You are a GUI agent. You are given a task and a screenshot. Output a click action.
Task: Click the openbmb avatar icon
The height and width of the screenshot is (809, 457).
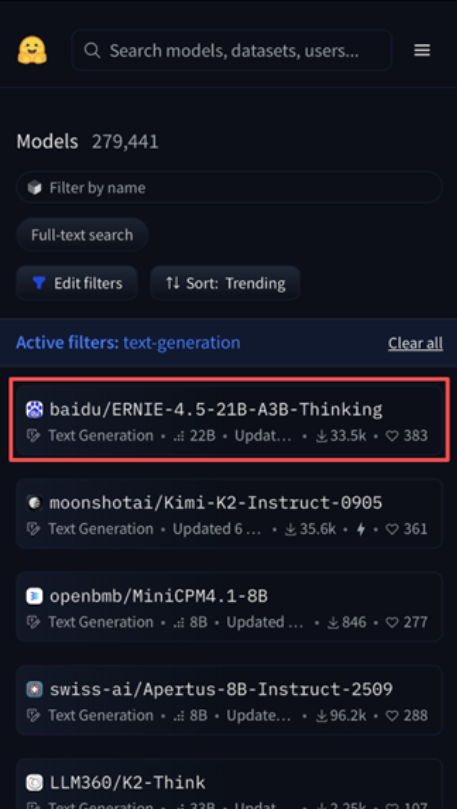tap(35, 596)
